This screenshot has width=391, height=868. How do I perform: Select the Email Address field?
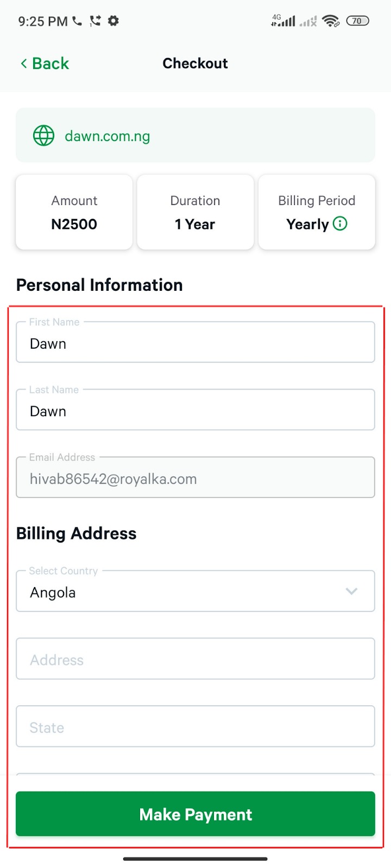195,478
